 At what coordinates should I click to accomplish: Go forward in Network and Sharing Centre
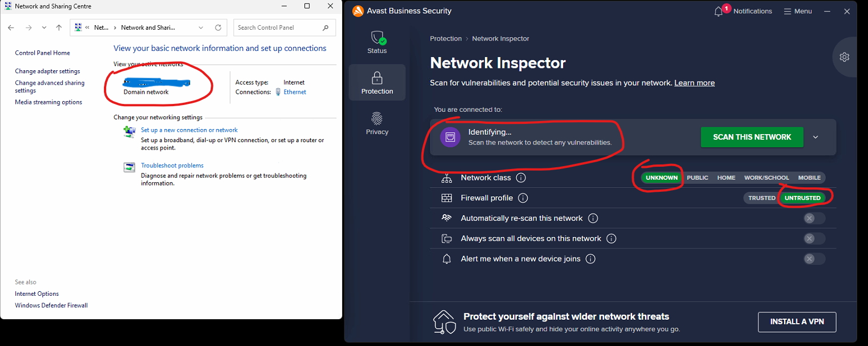tap(29, 27)
